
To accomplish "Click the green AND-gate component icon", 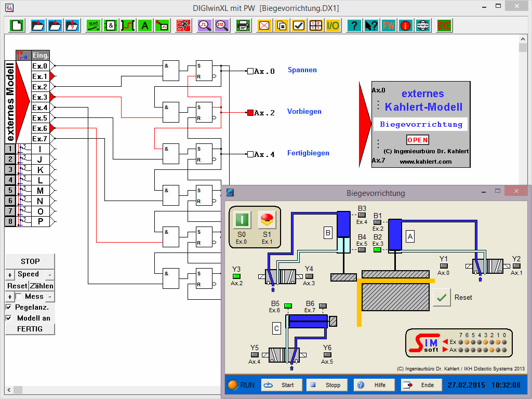I will (110, 25).
